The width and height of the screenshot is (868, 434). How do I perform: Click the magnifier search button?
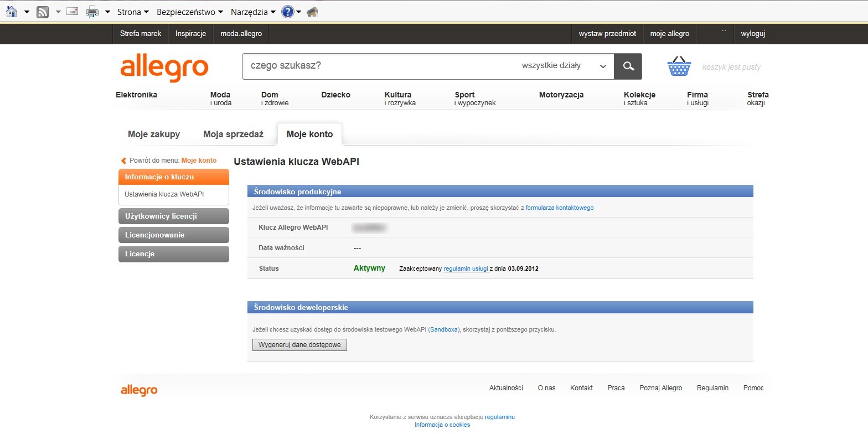coord(628,66)
